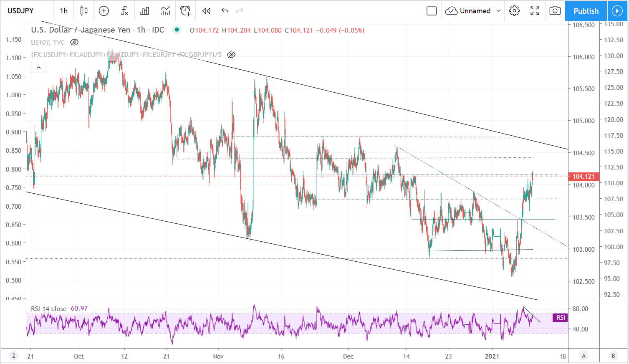Click the green market status dot
The image size is (629, 364).
(177, 30)
